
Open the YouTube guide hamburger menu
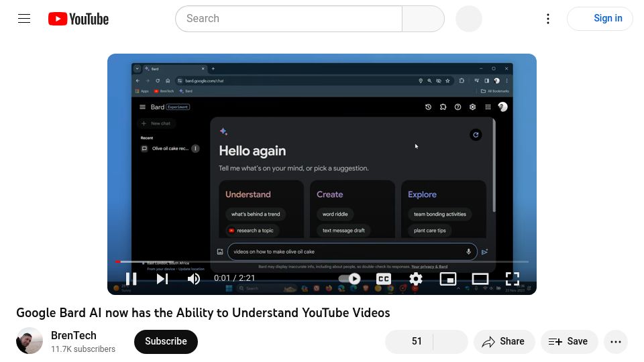(x=24, y=19)
